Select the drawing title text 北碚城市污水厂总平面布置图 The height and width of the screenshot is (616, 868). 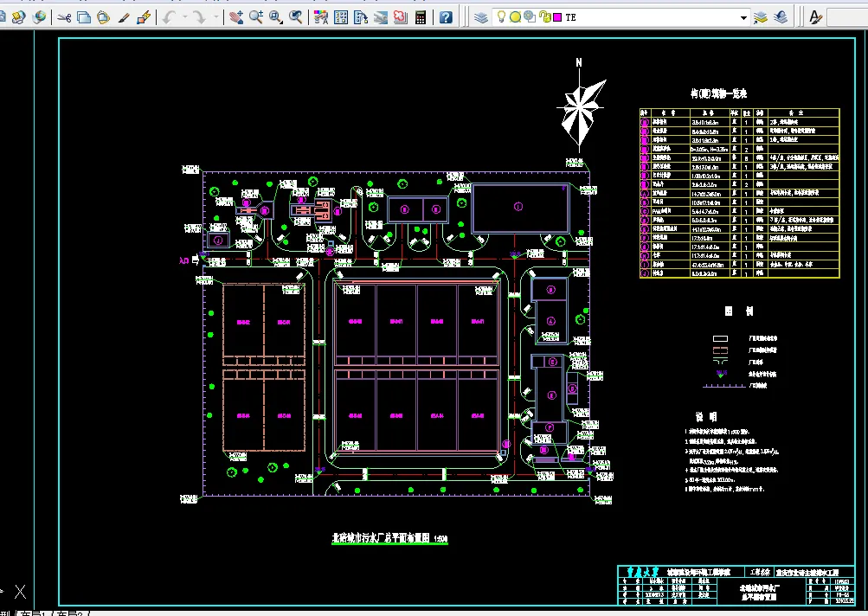pyautogui.click(x=381, y=537)
